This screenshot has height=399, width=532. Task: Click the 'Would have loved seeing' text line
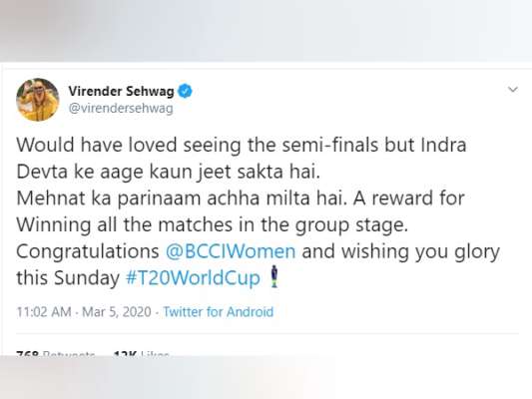click(242, 145)
